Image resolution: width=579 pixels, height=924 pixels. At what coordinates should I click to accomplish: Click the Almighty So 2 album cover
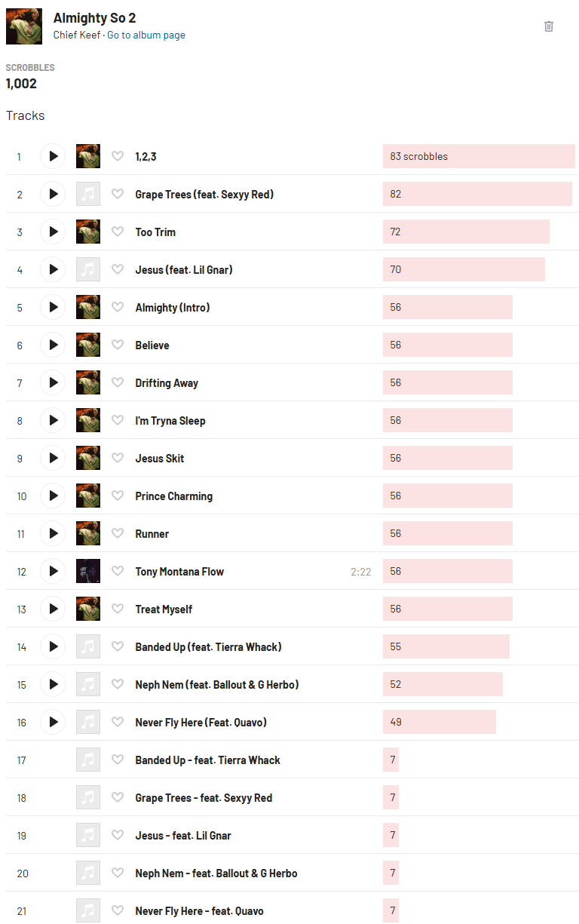[x=24, y=26]
